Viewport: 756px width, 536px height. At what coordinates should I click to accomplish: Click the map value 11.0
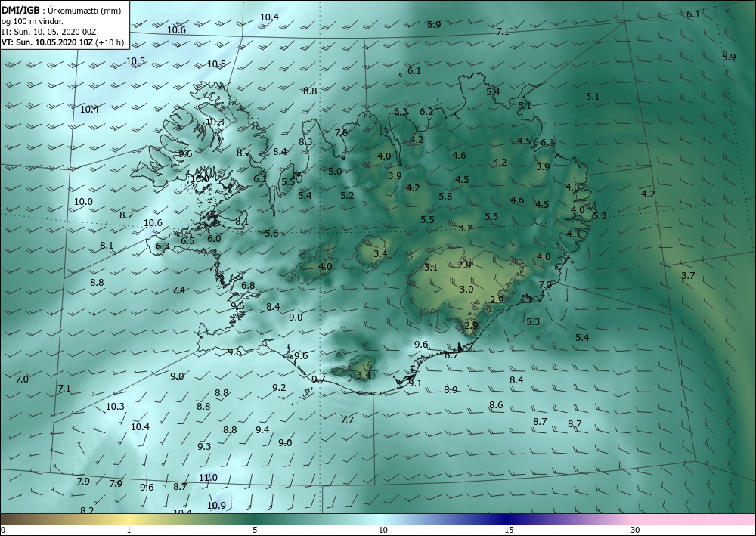[208, 478]
